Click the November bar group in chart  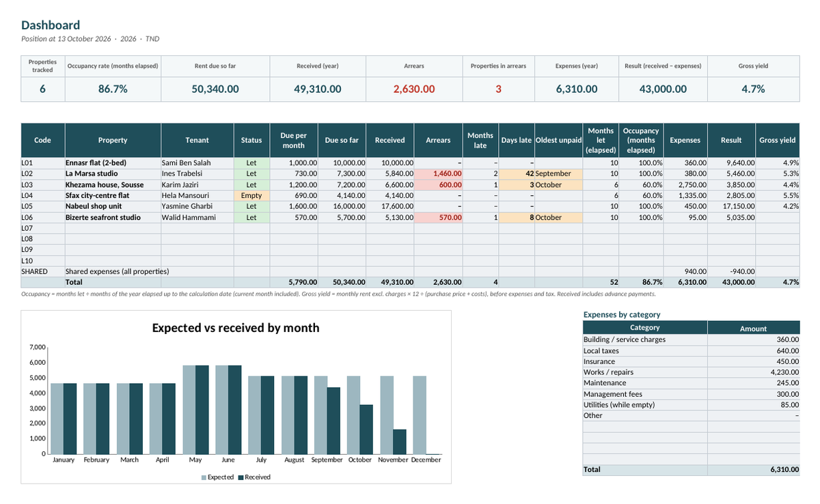click(393, 415)
